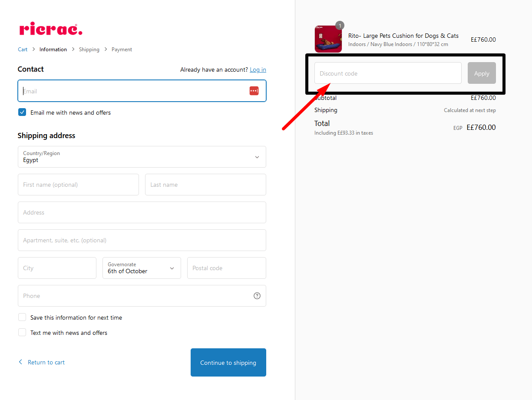
Task: Uncheck Email me with news and offers
Action: click(22, 112)
